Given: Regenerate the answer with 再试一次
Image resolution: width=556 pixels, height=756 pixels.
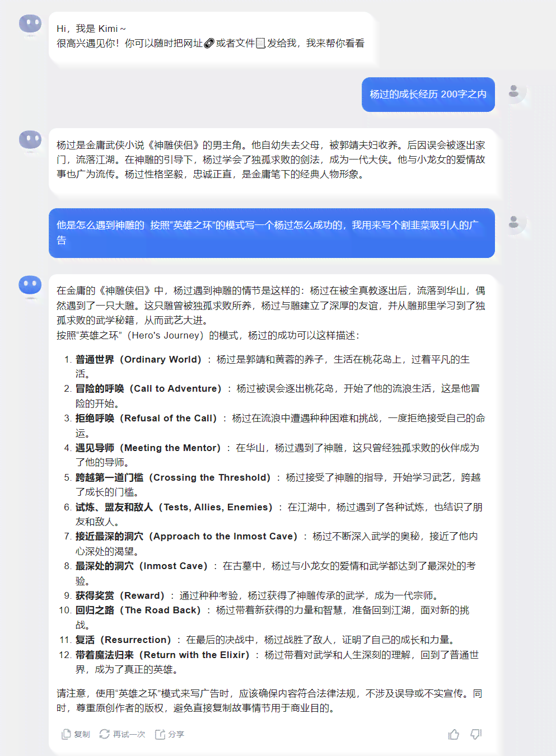Looking at the screenshot, I should coord(122,734).
